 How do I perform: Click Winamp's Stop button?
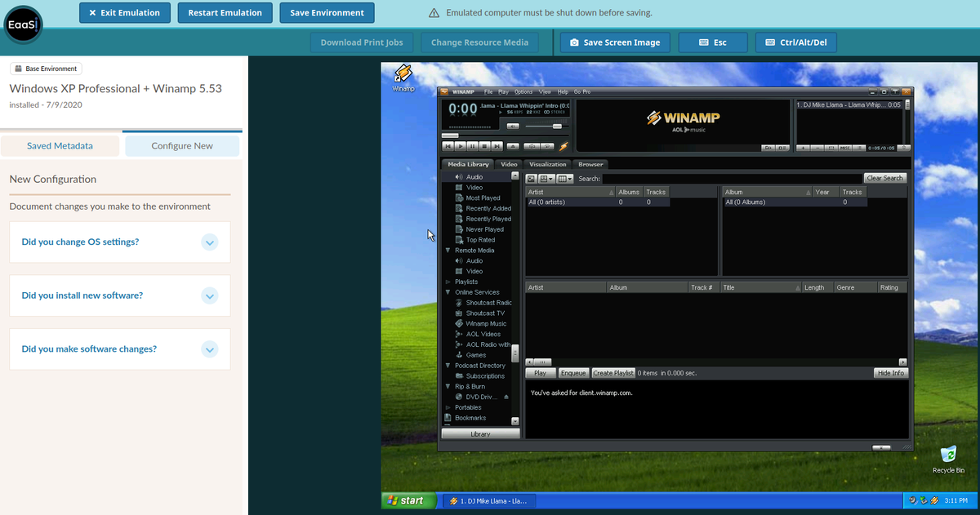coord(485,146)
